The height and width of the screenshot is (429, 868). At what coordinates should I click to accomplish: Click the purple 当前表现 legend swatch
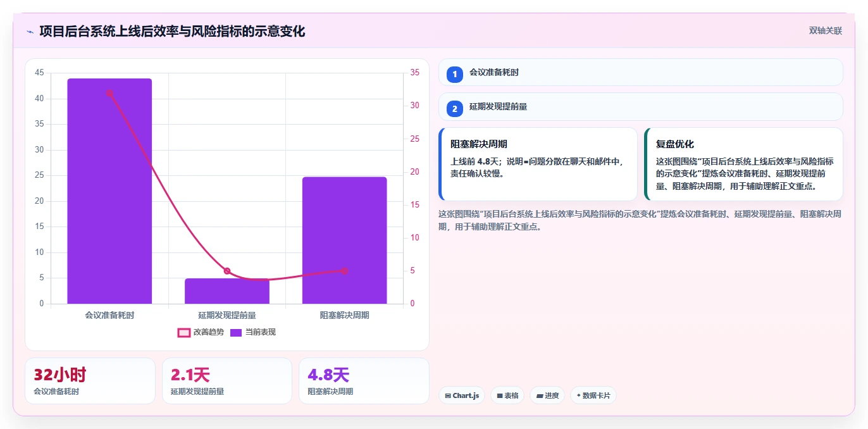click(x=236, y=332)
